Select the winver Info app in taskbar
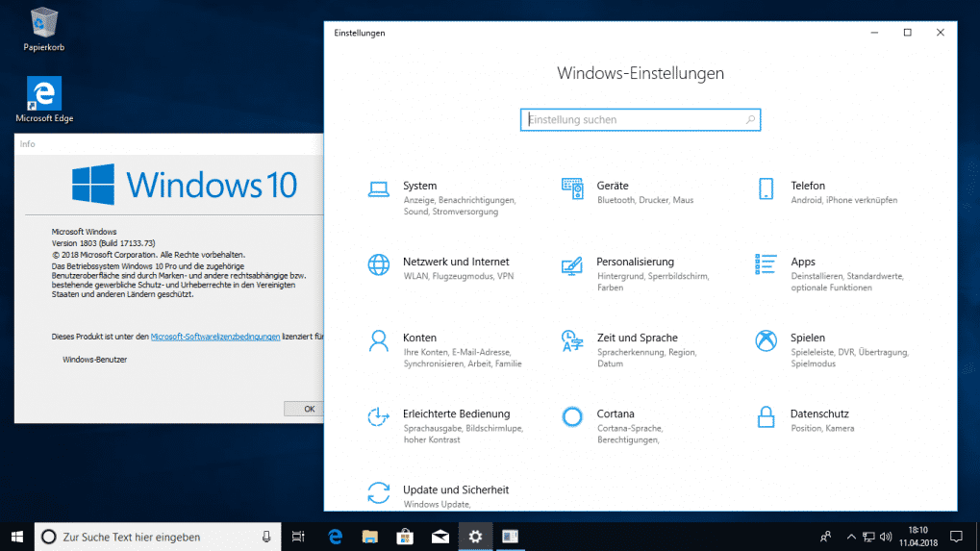980x551 pixels. [510, 537]
